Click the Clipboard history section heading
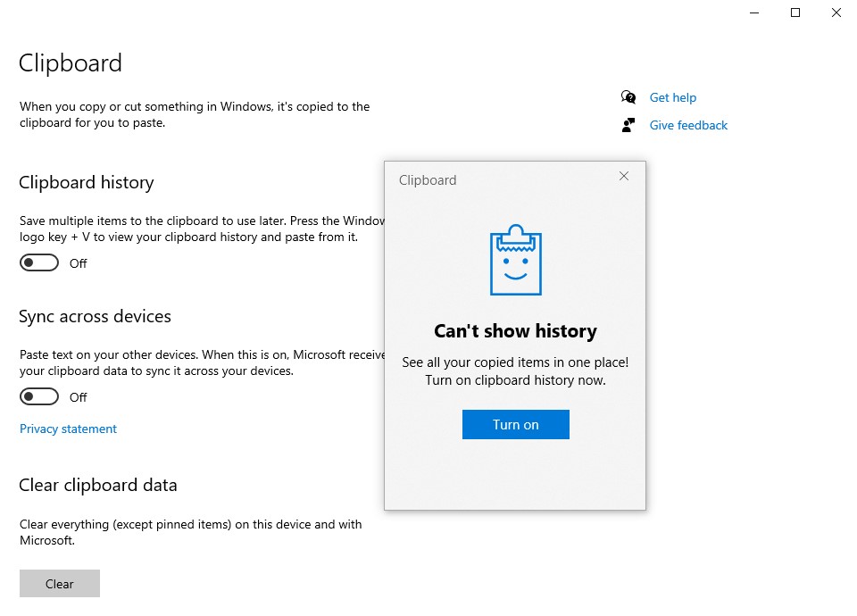The width and height of the screenshot is (857, 616). click(x=87, y=182)
